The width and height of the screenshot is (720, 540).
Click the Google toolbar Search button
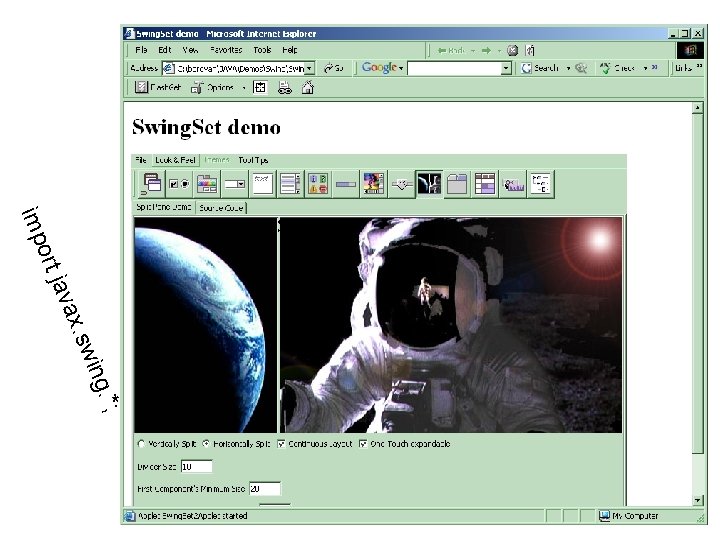[541, 68]
